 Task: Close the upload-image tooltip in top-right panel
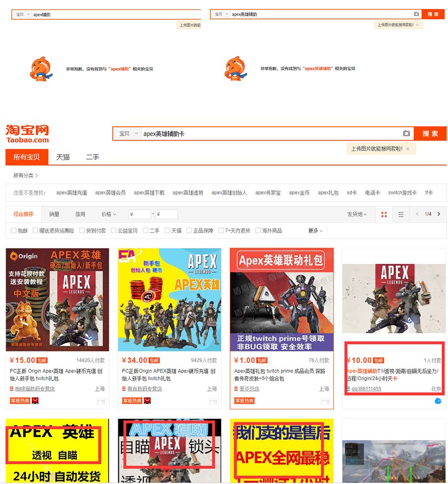(417, 25)
